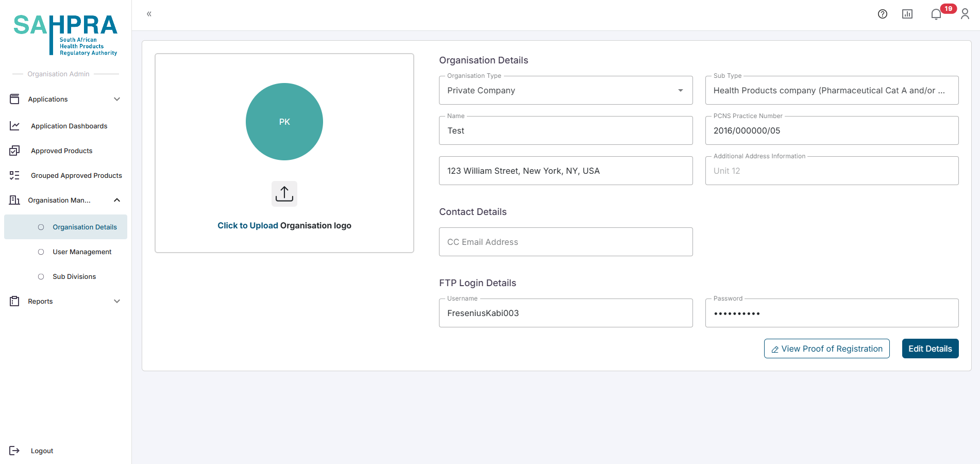
Task: Click the PK avatar circle
Action: 284,122
